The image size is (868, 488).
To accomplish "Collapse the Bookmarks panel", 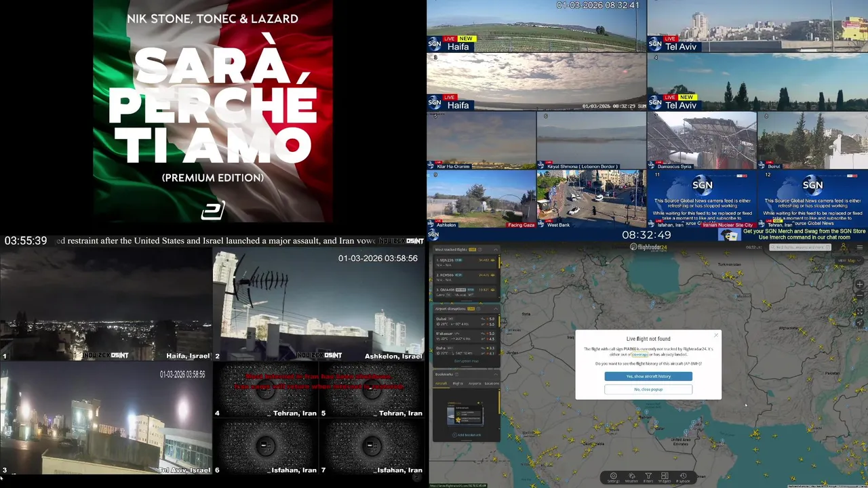I will click(x=496, y=374).
